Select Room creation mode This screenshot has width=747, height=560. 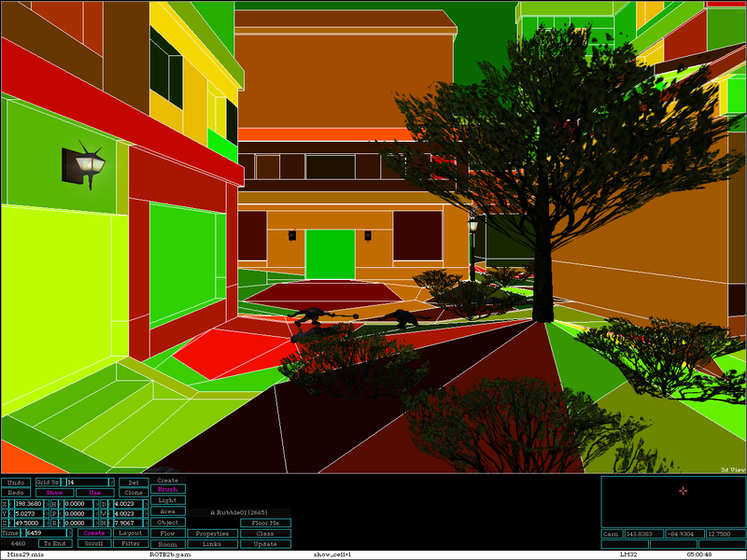[168, 544]
